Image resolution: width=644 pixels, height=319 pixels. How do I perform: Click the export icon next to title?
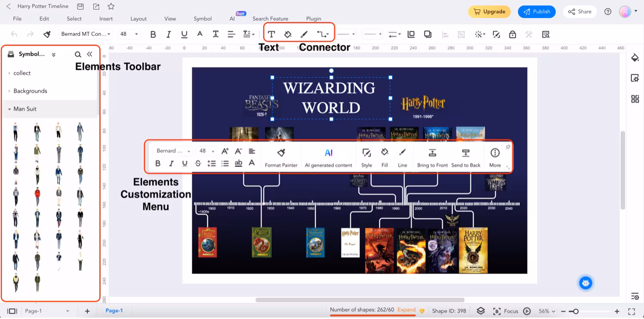(96, 6)
